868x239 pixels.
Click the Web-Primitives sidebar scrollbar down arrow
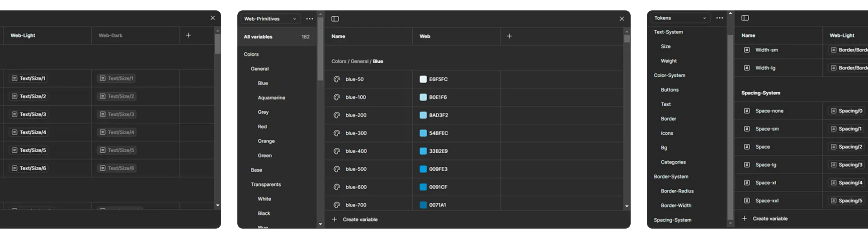pyautogui.click(x=321, y=224)
